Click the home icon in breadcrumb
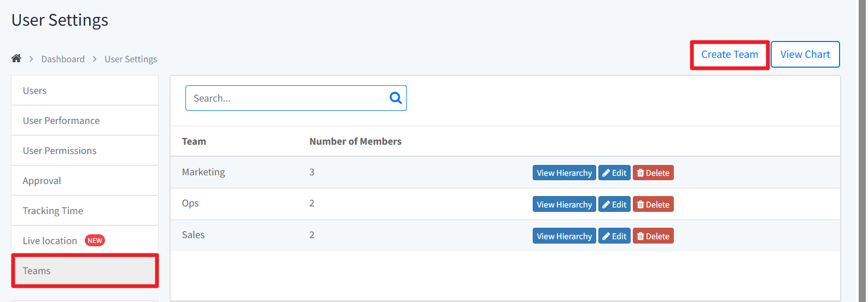 tap(16, 58)
